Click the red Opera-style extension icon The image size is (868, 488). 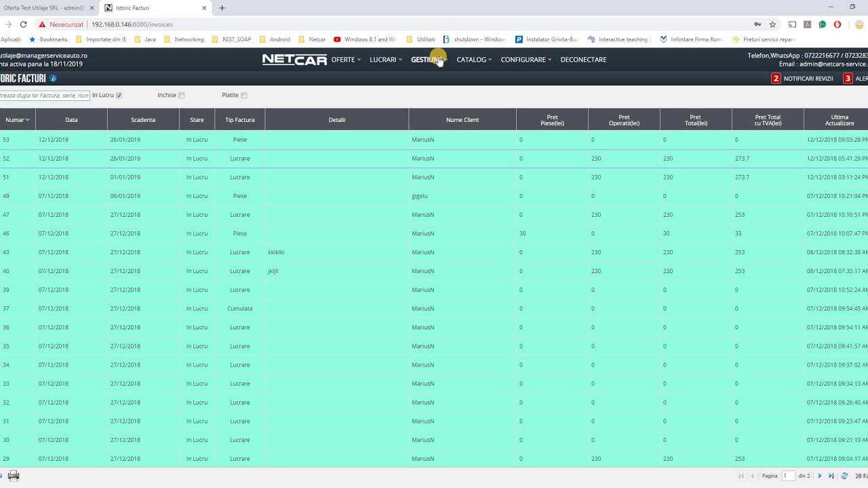pos(837,24)
